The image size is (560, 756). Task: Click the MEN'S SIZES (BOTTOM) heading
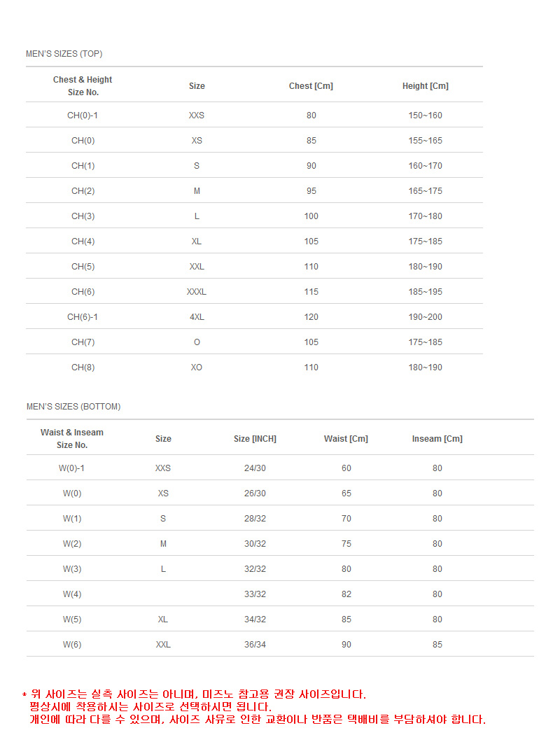[73, 407]
